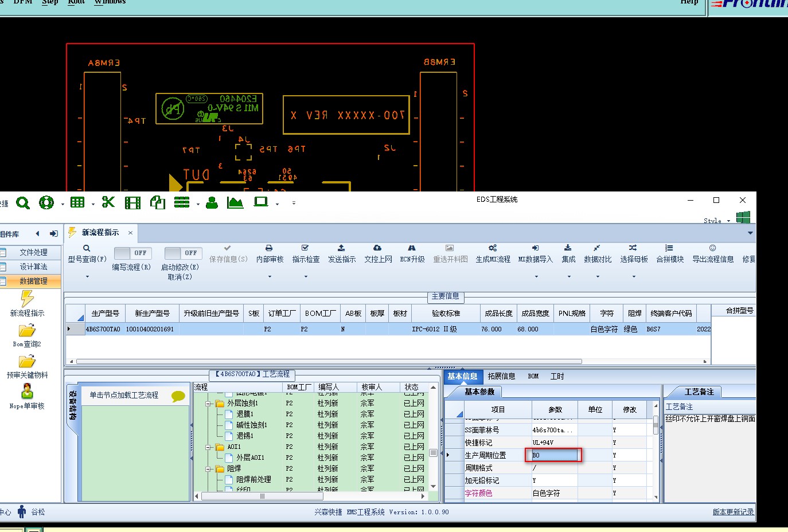Switch to 工时 tab
Screen dimensions: 788x532
[x=557, y=377]
